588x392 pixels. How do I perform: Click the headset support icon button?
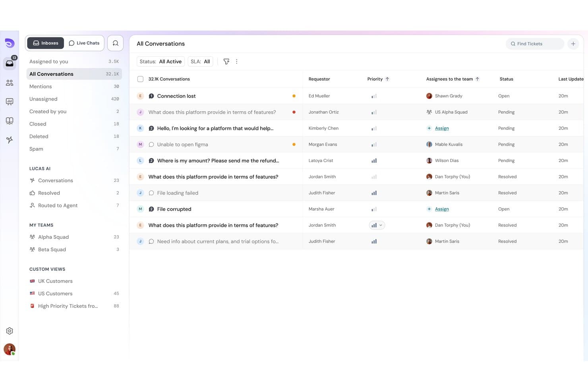click(115, 43)
